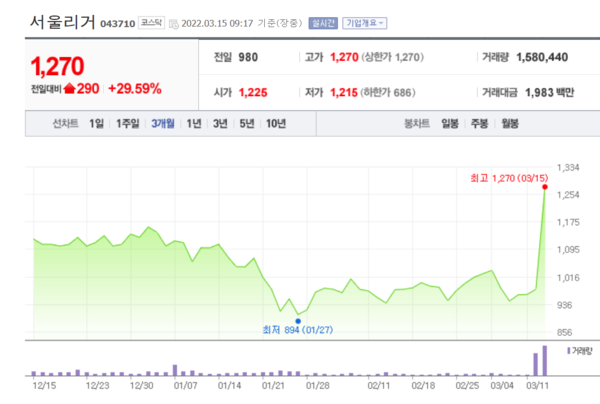Click the 상한가 1,270 upper limit text

393,57
